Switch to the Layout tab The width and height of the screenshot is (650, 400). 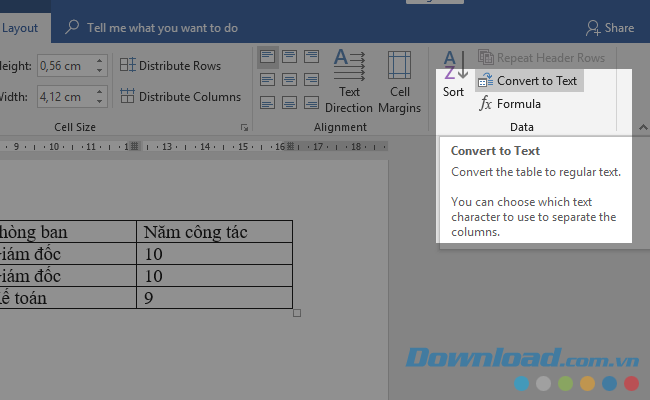[19, 28]
